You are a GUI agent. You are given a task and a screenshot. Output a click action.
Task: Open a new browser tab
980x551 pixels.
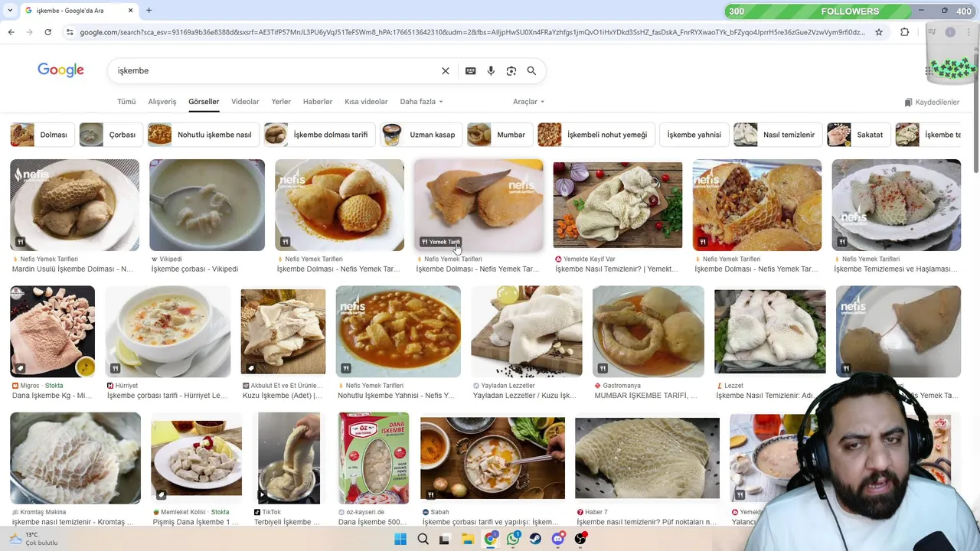[149, 11]
